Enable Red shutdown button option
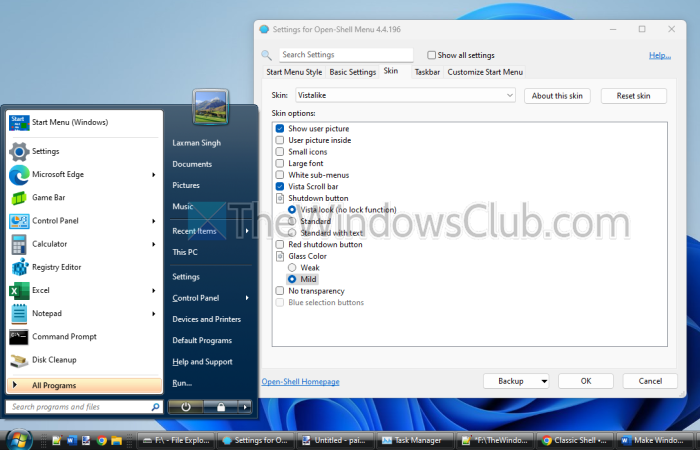This screenshot has width=700, height=450. tap(280, 245)
